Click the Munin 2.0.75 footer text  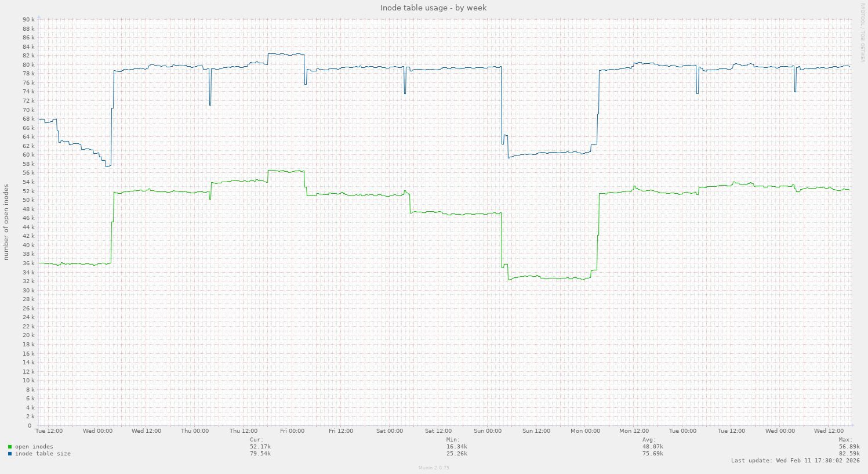pos(434,468)
